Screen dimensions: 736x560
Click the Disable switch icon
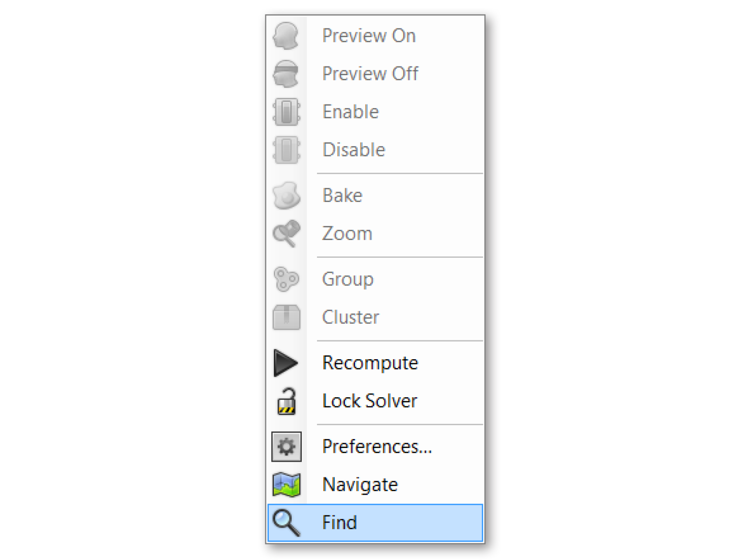(286, 150)
